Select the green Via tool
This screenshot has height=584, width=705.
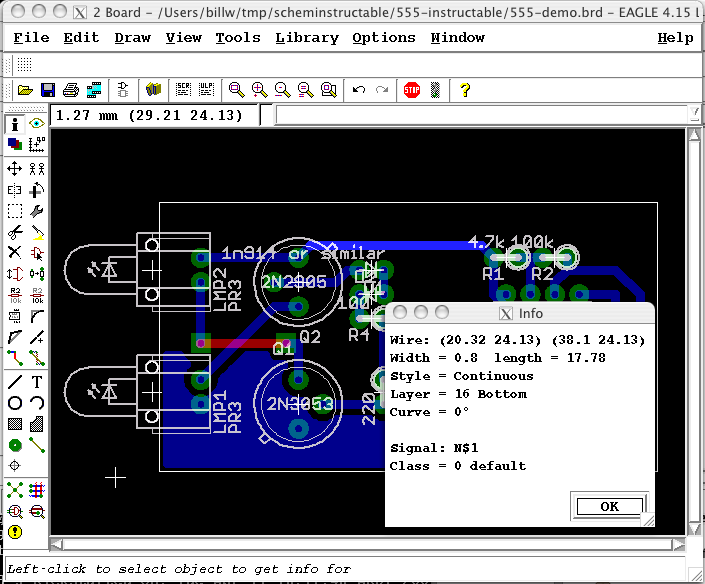pos(15,445)
